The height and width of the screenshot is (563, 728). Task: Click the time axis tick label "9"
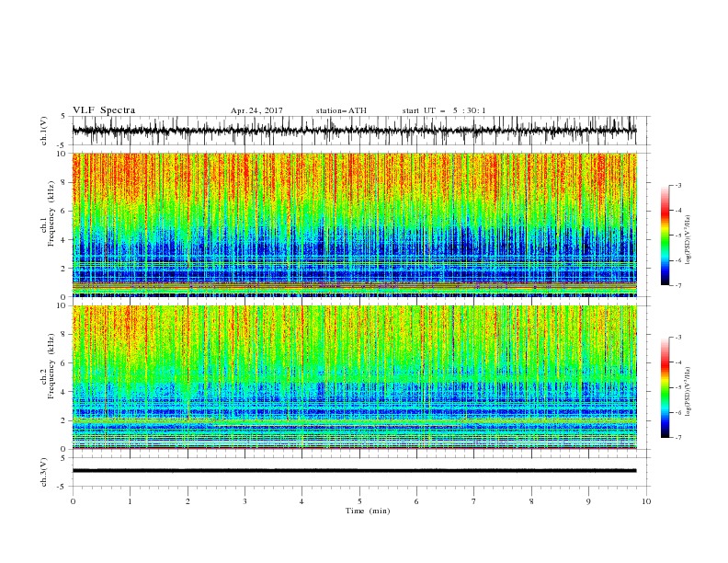pyautogui.click(x=588, y=501)
